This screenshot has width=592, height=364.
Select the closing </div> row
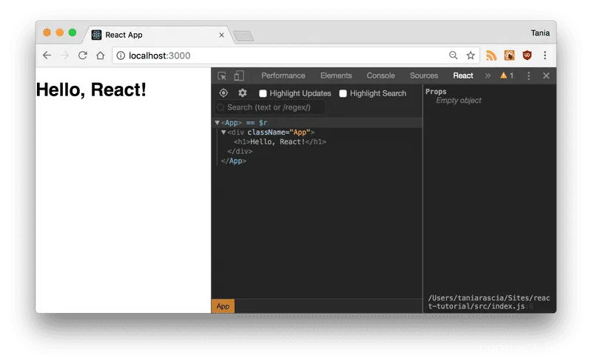240,152
